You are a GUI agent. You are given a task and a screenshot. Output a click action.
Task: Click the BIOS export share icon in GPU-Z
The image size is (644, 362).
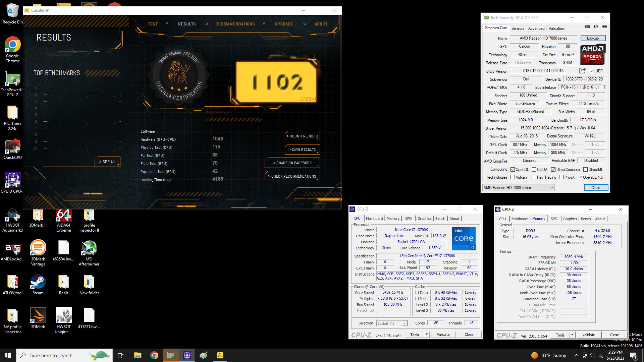point(582,71)
